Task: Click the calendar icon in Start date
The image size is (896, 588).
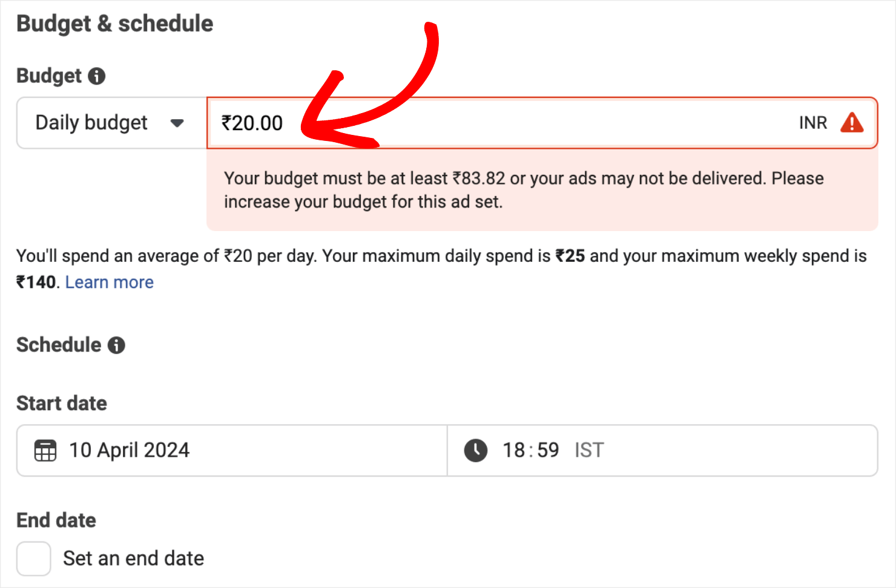Action: 45,451
